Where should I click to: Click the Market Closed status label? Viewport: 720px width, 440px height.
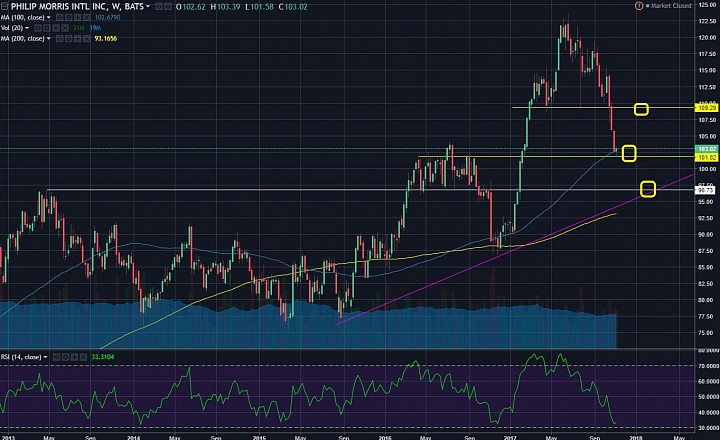(x=671, y=6)
